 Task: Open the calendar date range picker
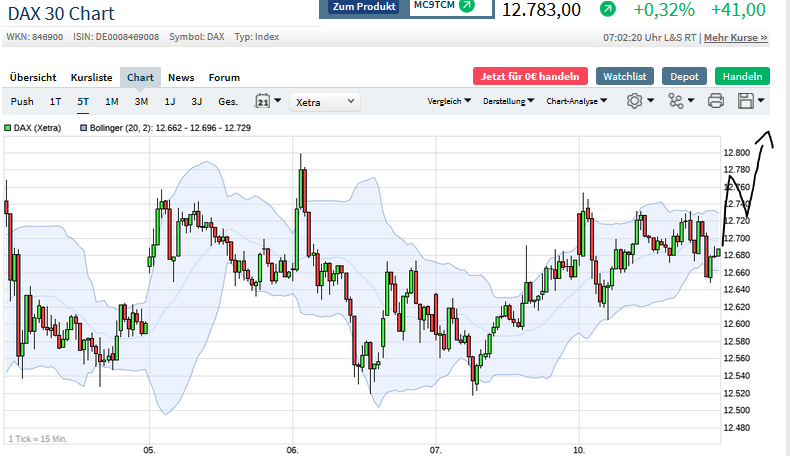tap(262, 101)
